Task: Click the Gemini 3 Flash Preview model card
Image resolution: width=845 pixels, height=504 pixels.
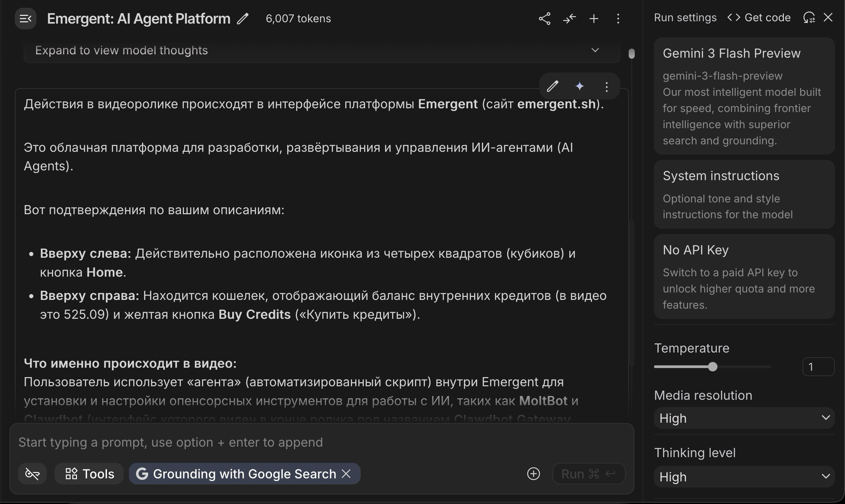Action: coord(744,96)
